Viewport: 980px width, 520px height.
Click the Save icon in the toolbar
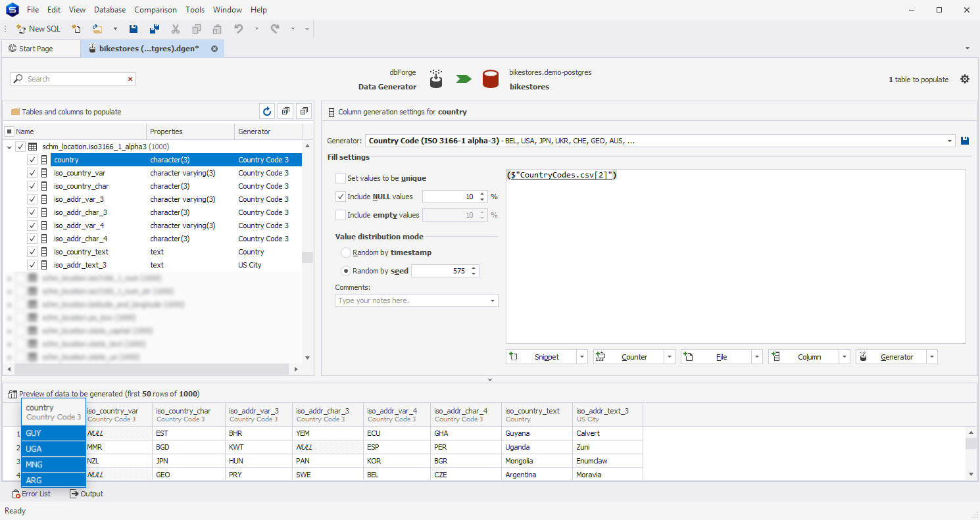click(x=134, y=29)
